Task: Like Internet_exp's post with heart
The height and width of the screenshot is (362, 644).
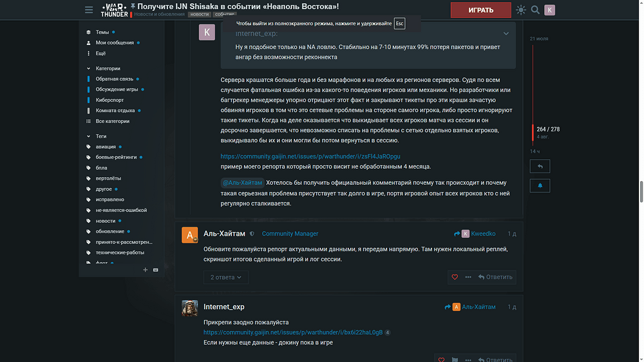Action: pyautogui.click(x=441, y=359)
